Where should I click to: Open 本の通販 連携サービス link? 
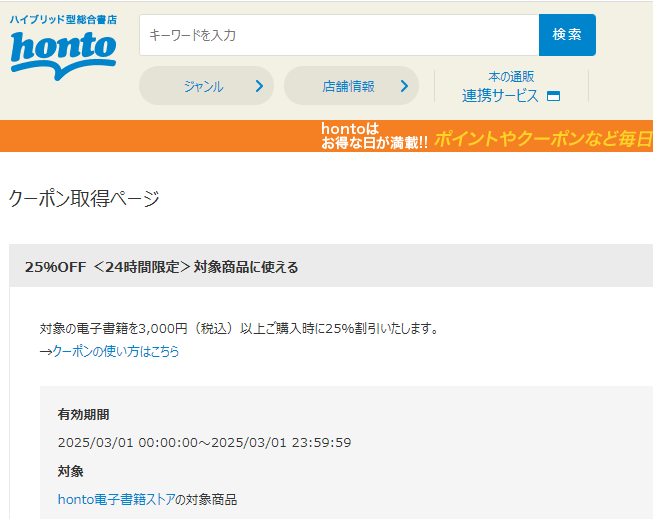coord(511,87)
